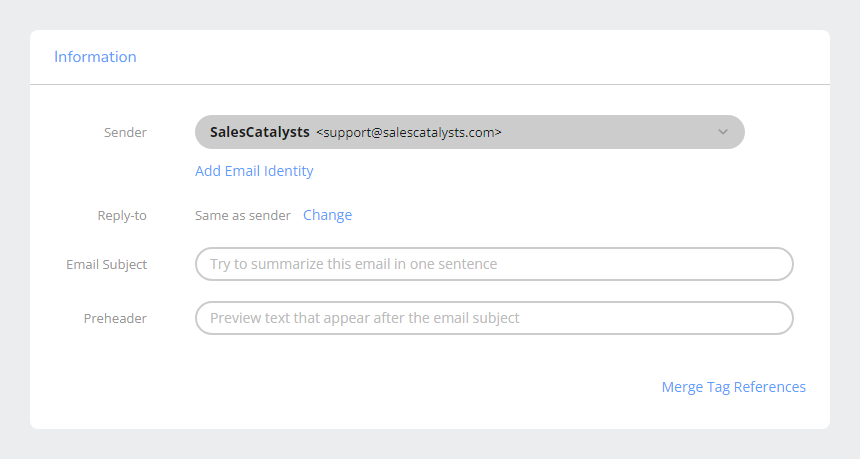Click the "Same as sender" text
This screenshot has width=860, height=459.
[x=243, y=215]
